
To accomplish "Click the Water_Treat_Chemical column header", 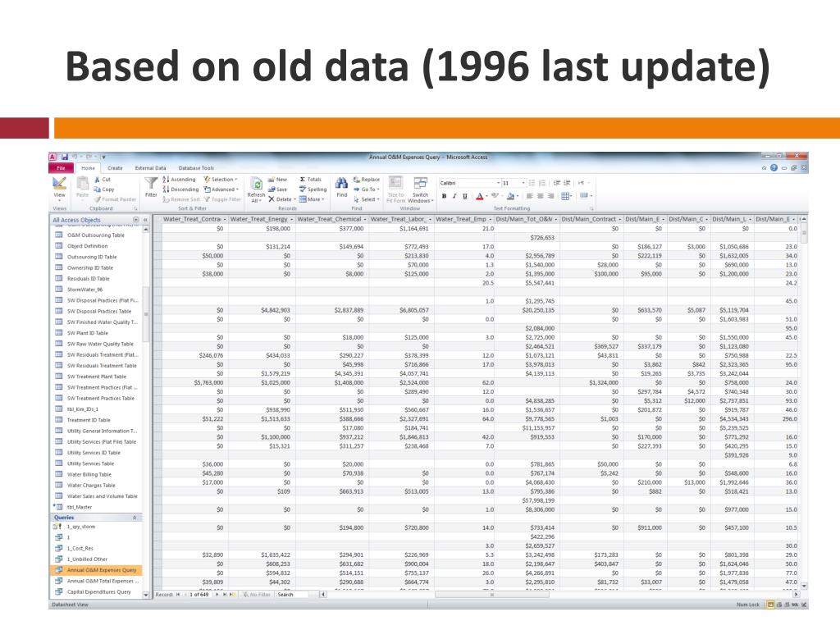I will 331,219.
